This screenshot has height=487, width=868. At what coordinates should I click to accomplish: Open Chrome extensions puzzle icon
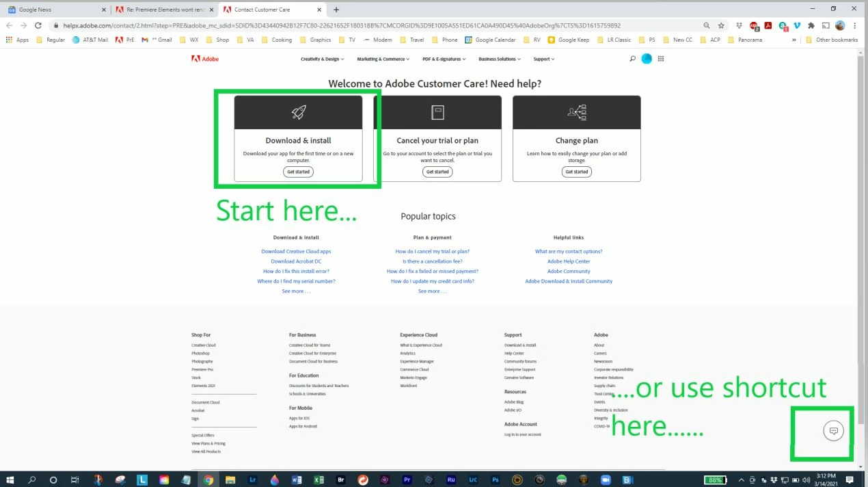pyautogui.click(x=811, y=25)
